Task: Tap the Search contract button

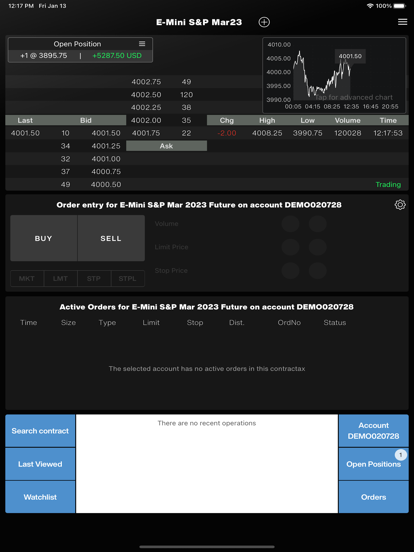Action: tap(40, 431)
